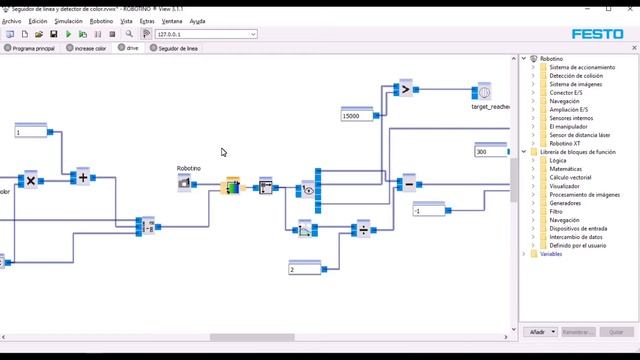
Task: Expand the Variables tree node
Action: click(x=524, y=254)
